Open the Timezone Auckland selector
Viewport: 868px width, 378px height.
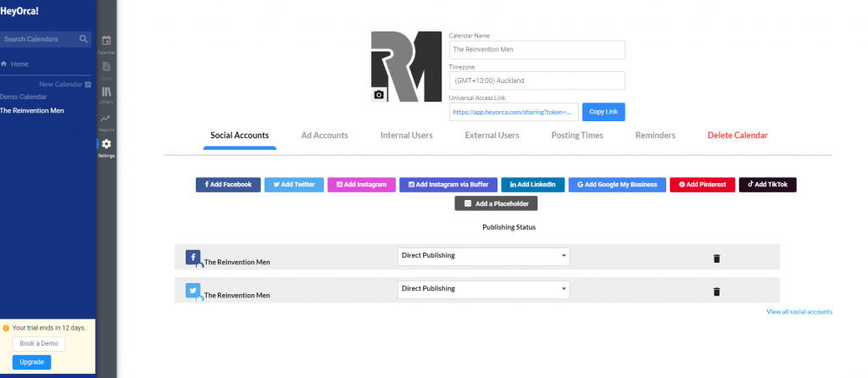point(537,81)
